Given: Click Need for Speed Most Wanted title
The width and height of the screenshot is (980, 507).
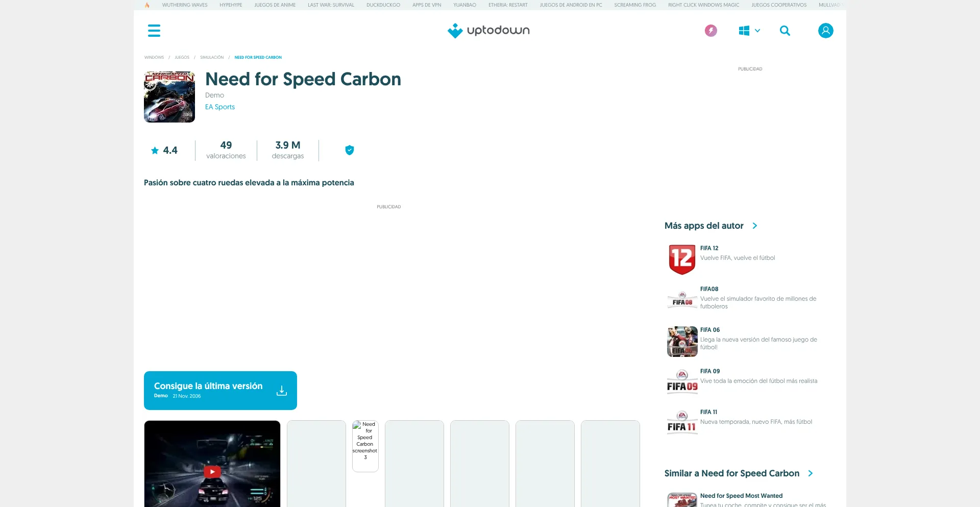Looking at the screenshot, I should coord(741,496).
